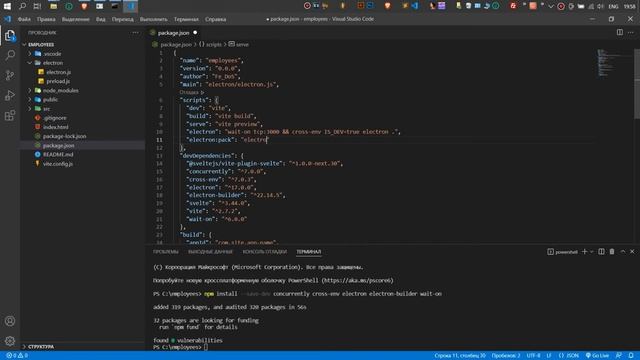This screenshot has width=640, height=360.
Task: Change file encoding UTF-8
Action: 533,356
